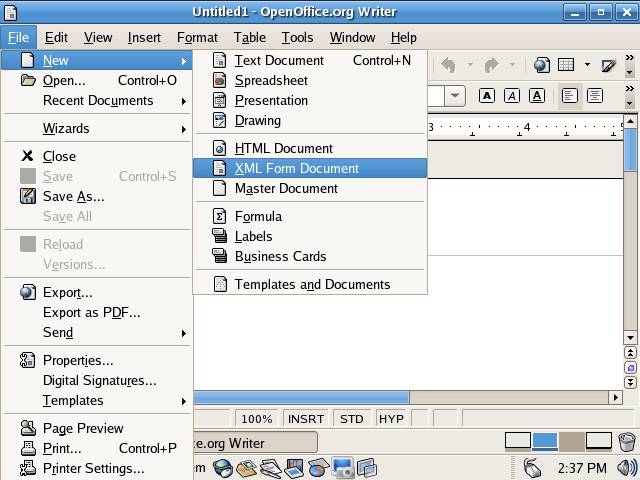Viewport: 640px width, 480px height.
Task: Click the OpenOffice.org Writer taskbar button
Action: tap(254, 442)
